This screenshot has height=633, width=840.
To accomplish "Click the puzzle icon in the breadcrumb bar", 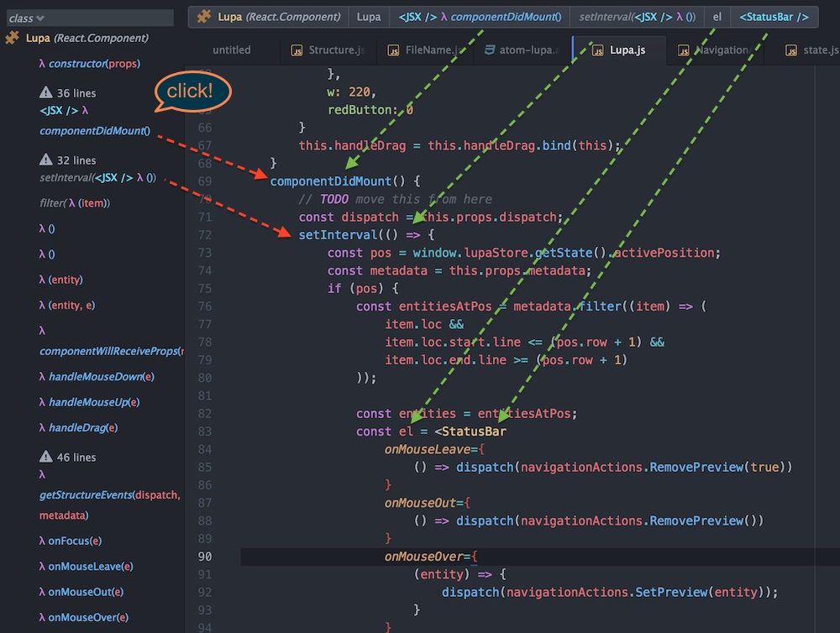I will coord(205,17).
